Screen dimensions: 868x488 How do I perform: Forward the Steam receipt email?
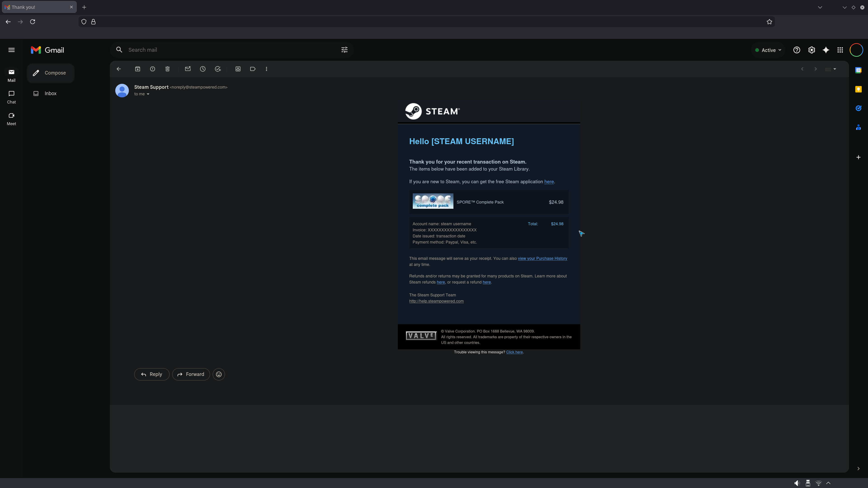(191, 375)
